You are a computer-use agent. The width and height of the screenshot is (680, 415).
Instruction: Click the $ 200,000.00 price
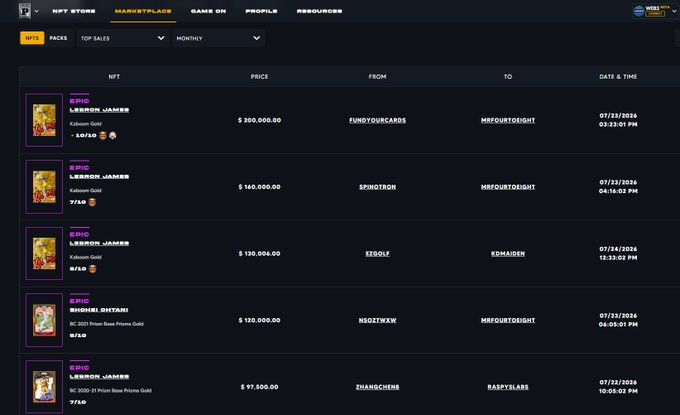(x=259, y=120)
